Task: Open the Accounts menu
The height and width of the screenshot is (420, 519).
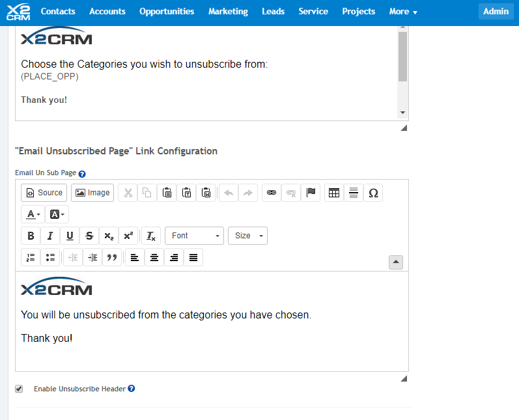Action: (107, 11)
